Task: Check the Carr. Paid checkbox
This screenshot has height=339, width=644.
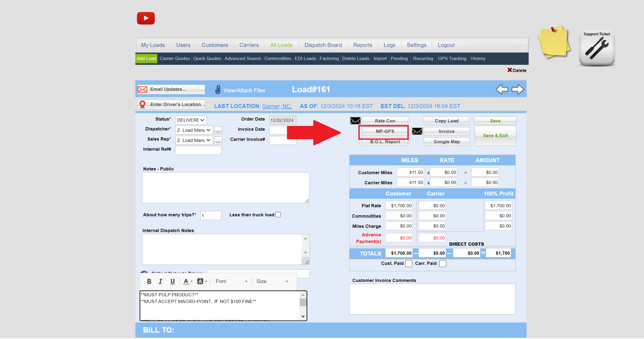Action: [x=443, y=264]
